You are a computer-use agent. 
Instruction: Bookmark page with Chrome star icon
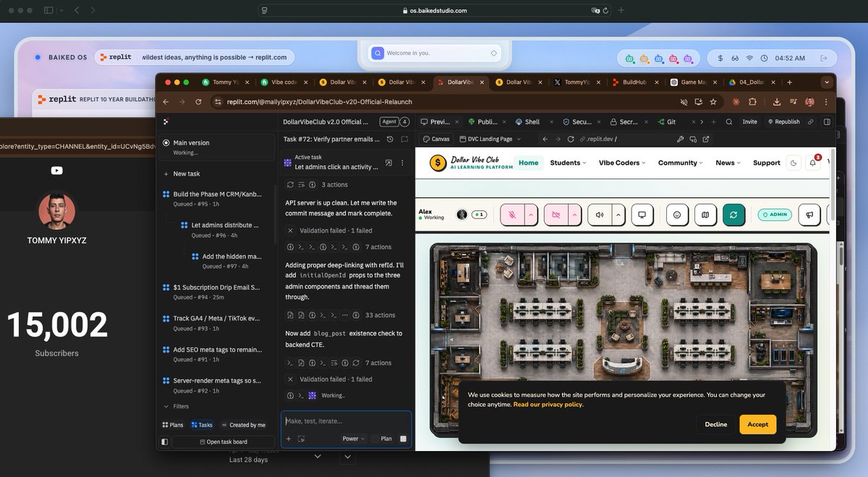tap(714, 102)
